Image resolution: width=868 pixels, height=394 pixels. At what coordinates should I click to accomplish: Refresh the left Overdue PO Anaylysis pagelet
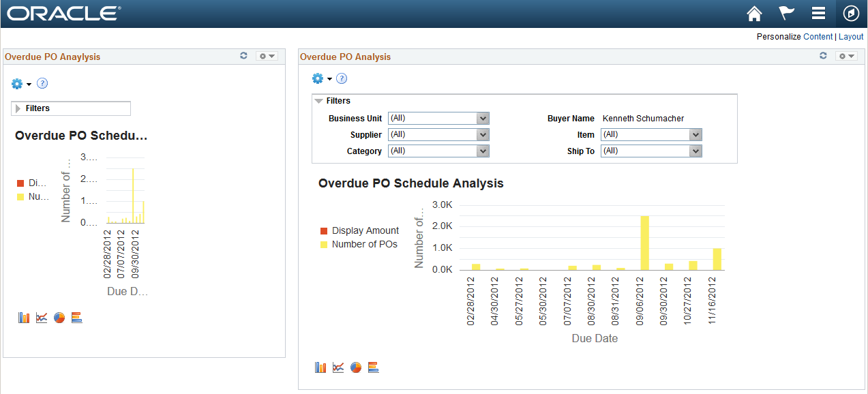[x=243, y=56]
